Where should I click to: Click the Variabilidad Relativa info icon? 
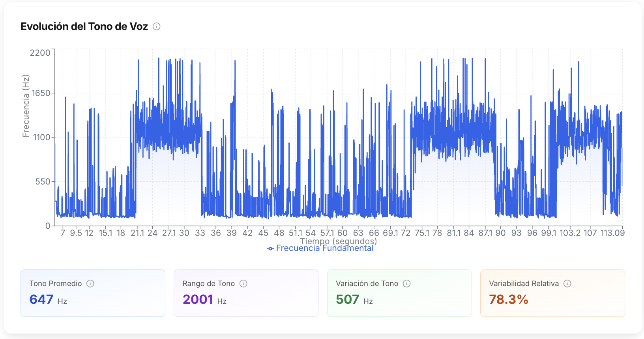click(x=567, y=283)
